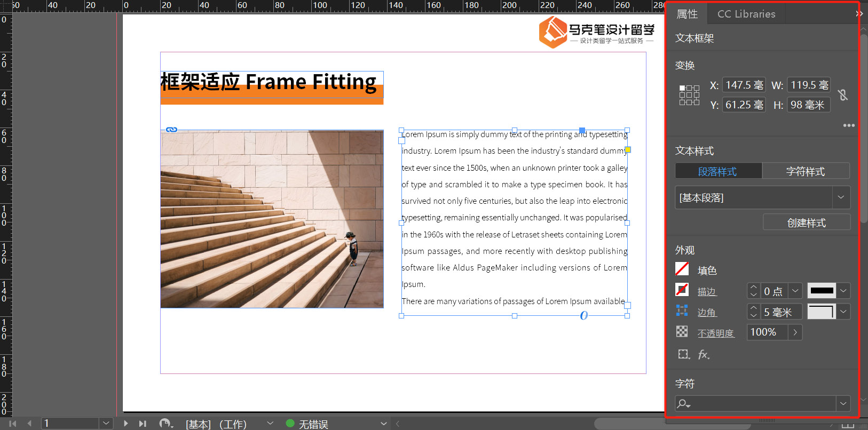The height and width of the screenshot is (430, 868).
Task: Open the fx effects menu
Action: (x=704, y=354)
